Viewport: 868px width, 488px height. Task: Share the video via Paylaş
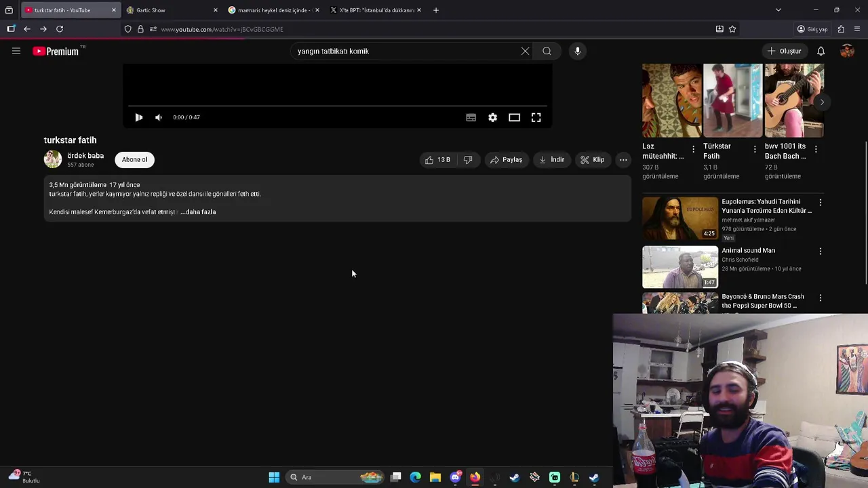tap(506, 160)
